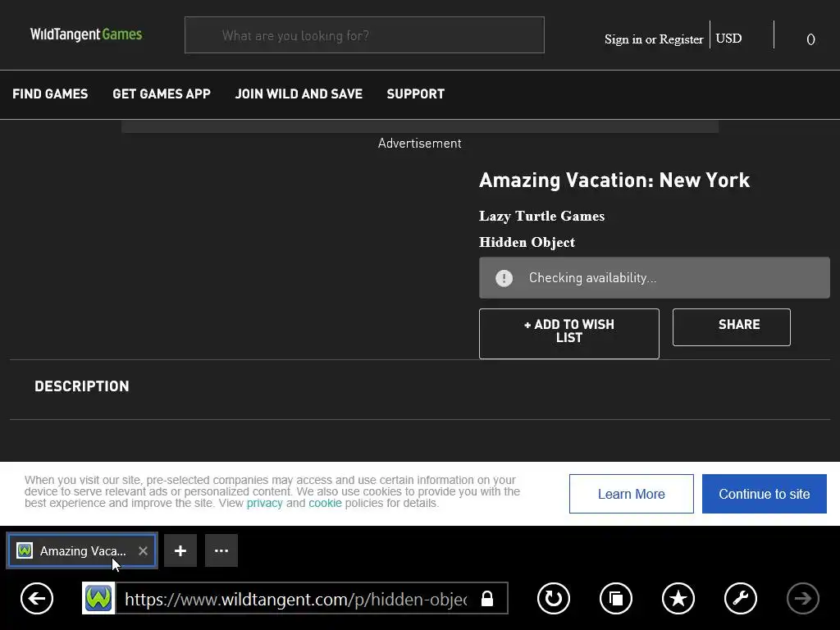Open the tabs view icon

(616, 598)
